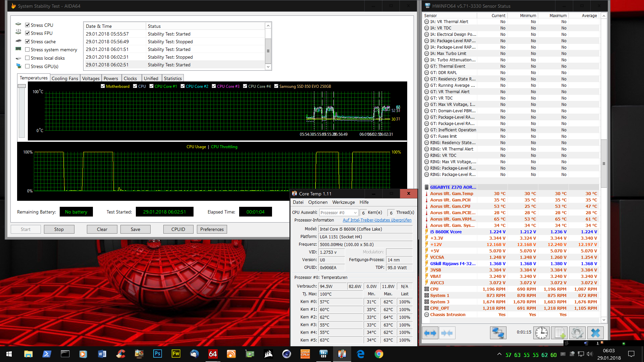Image resolution: width=644 pixels, height=362 pixels.
Task: Open Prozessor #0 CPU selection dropdown
Action: 338,213
